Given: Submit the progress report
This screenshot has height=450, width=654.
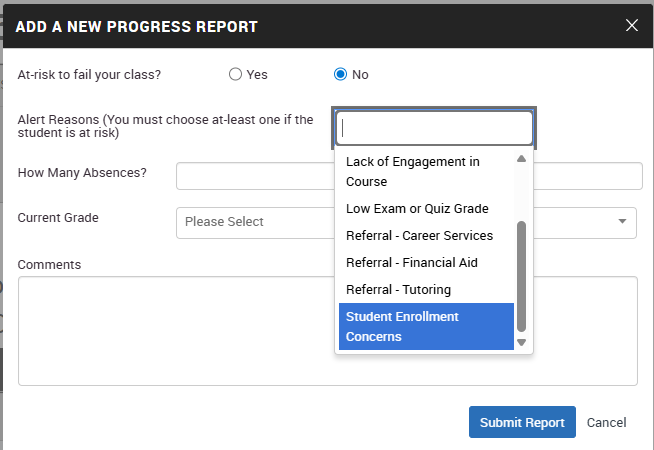Looking at the screenshot, I should (522, 422).
